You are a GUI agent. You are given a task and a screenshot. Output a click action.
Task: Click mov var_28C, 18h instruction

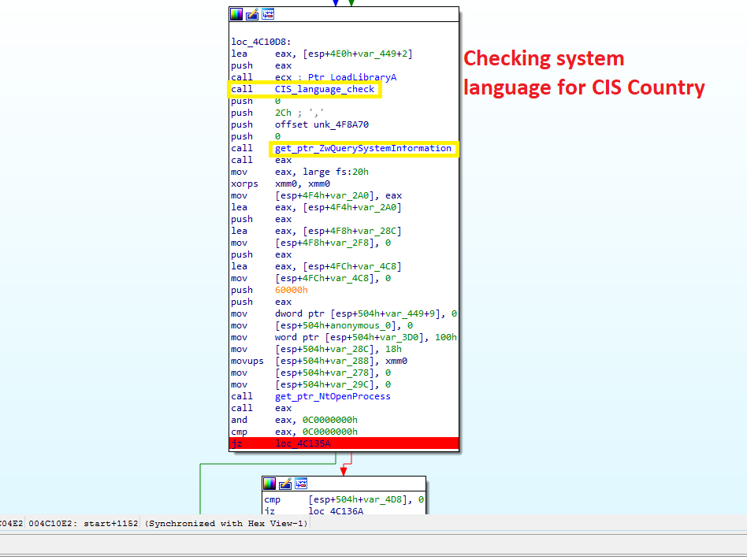[x=316, y=349]
